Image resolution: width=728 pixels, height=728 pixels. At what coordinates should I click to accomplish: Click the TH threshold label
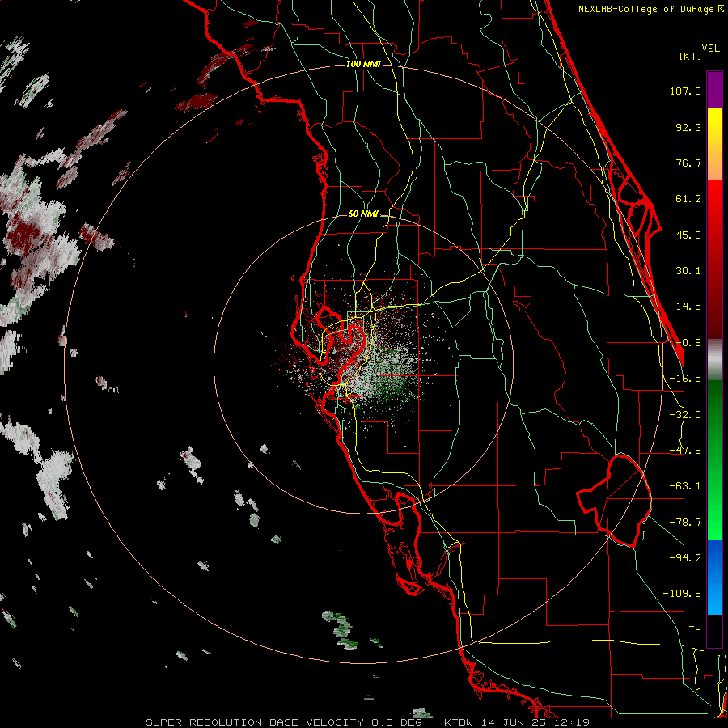tap(695, 629)
